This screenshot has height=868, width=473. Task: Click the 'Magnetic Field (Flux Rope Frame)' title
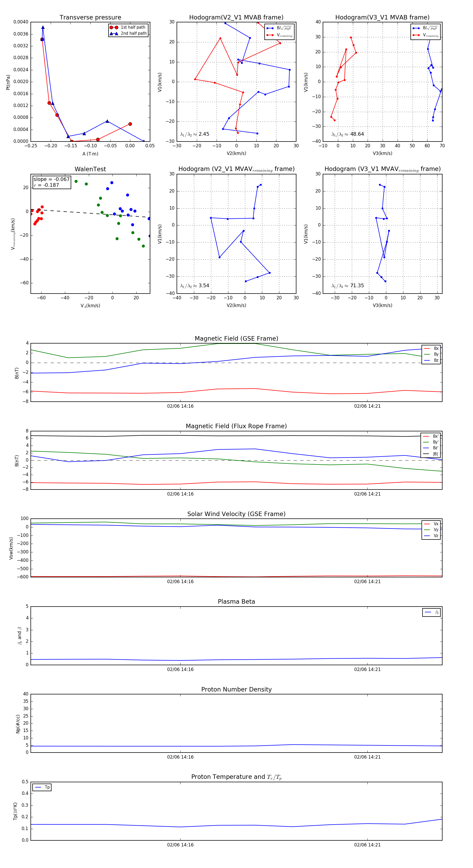point(236,426)
